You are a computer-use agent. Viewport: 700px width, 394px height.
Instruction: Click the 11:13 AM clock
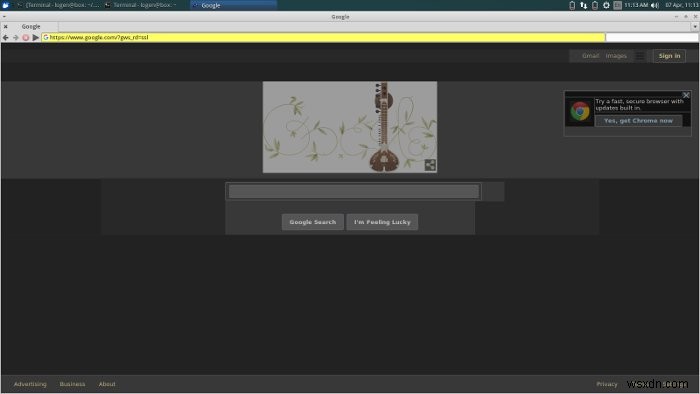pyautogui.click(x=636, y=5)
